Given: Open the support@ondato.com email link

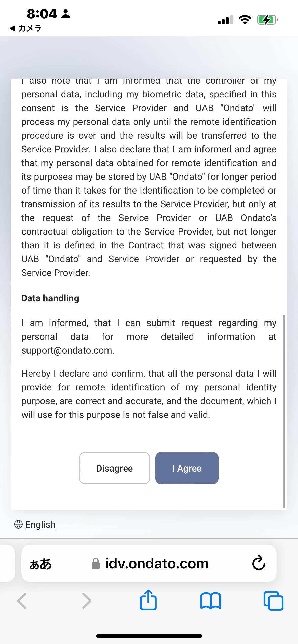Looking at the screenshot, I should coord(67,350).
